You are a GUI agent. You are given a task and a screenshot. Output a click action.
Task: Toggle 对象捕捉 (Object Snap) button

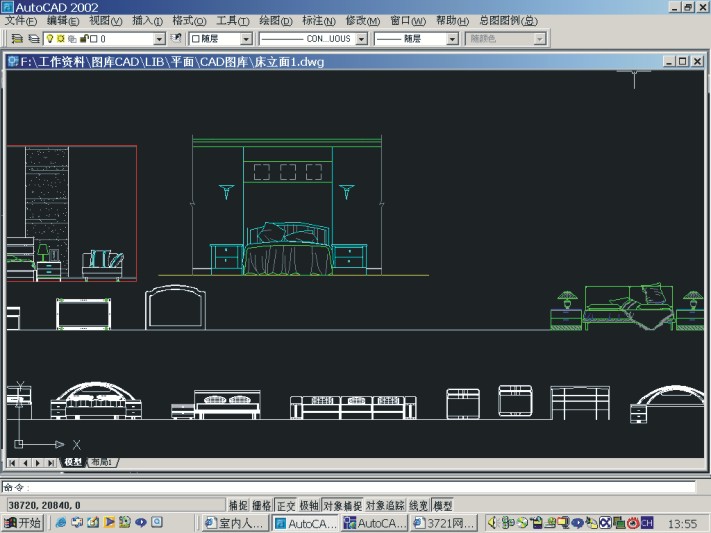342,506
